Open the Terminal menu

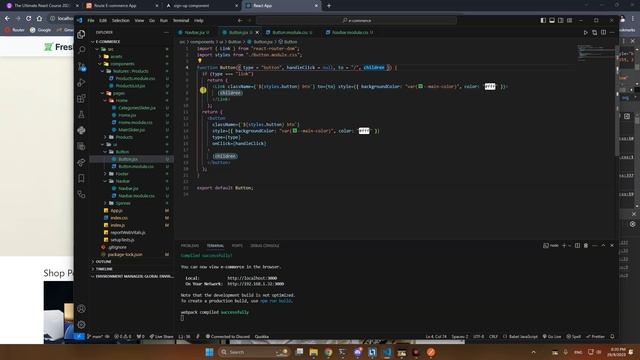(181, 20)
